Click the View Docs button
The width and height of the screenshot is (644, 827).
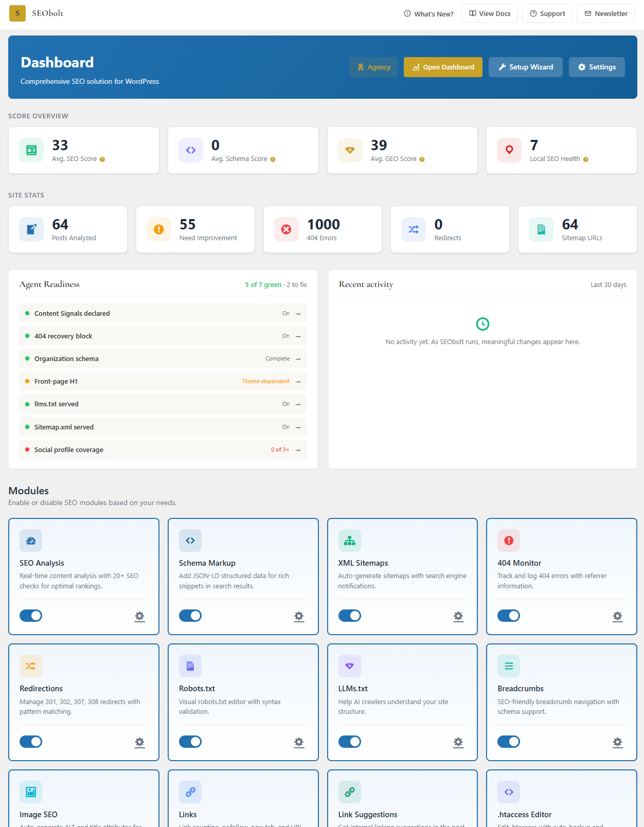click(490, 13)
